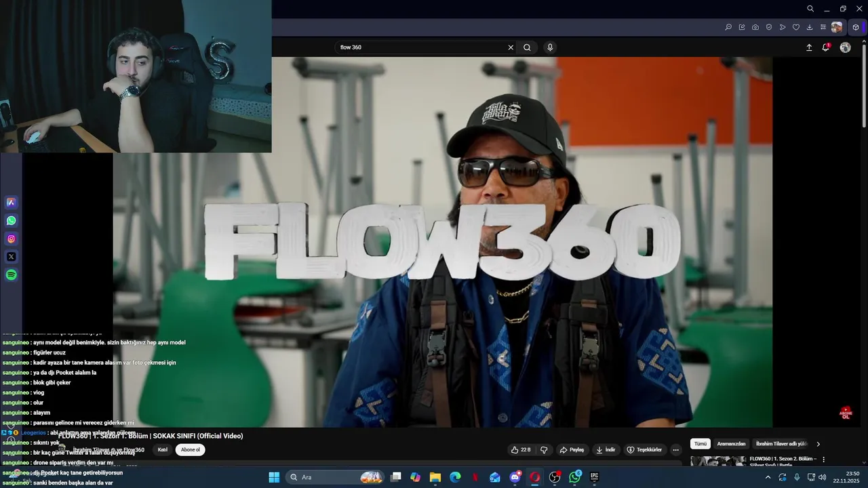Open the browser downloads icon
Viewport: 868px width, 488px height.
(x=810, y=27)
